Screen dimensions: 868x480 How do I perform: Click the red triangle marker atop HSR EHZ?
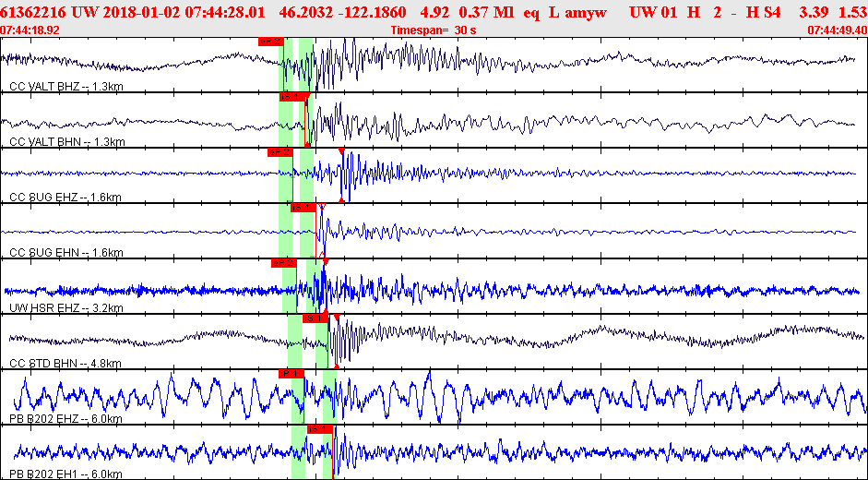(x=326, y=262)
